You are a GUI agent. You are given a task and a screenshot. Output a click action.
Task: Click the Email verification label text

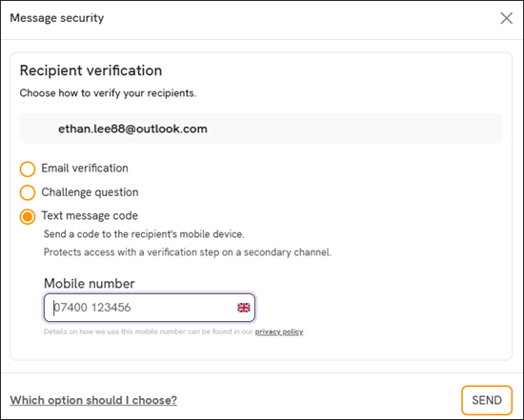point(85,168)
